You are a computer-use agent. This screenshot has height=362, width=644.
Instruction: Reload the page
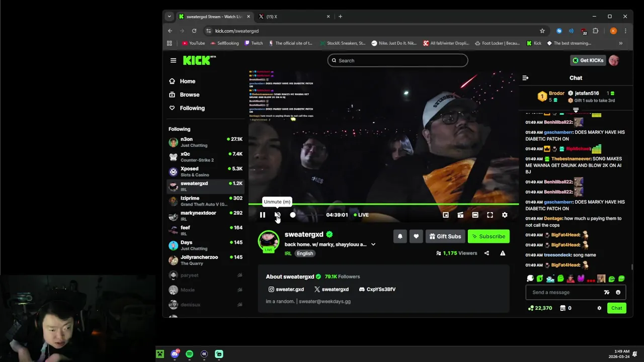[194, 31]
